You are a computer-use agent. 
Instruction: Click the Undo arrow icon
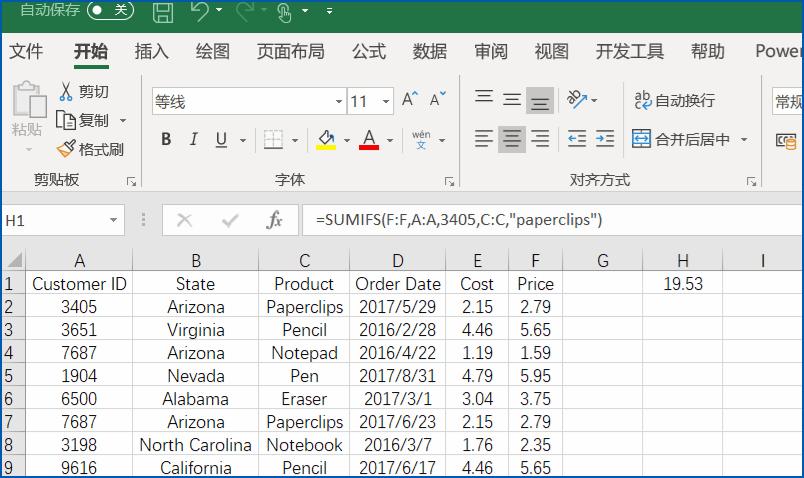[x=200, y=11]
